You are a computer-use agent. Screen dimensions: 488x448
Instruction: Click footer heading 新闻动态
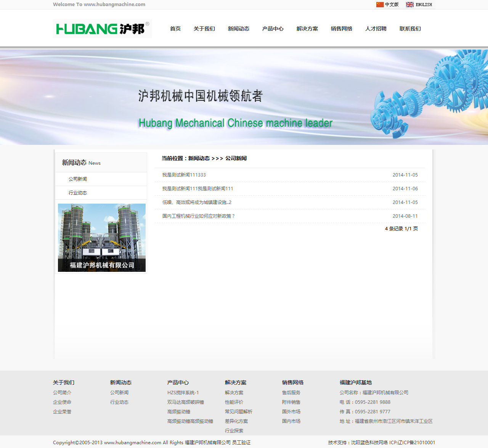coord(121,382)
